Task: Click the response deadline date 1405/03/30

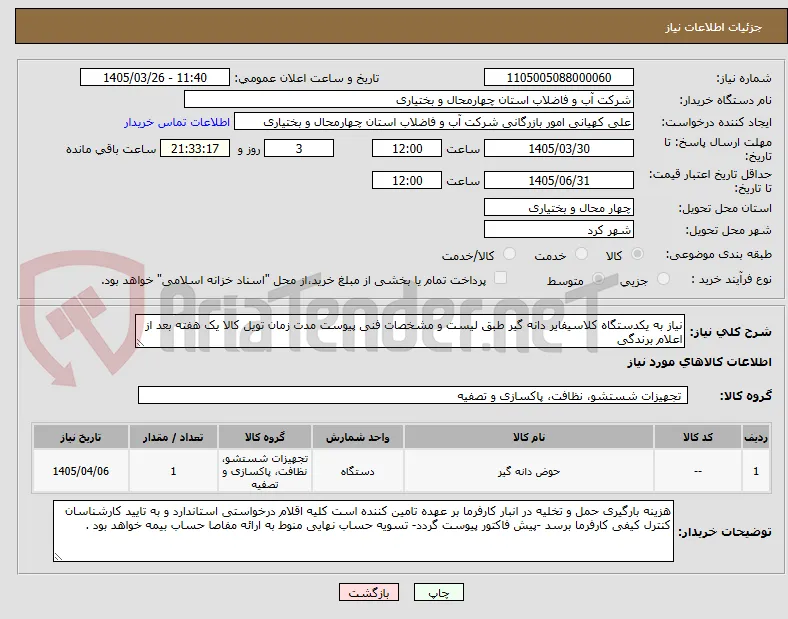Action: coord(559,148)
